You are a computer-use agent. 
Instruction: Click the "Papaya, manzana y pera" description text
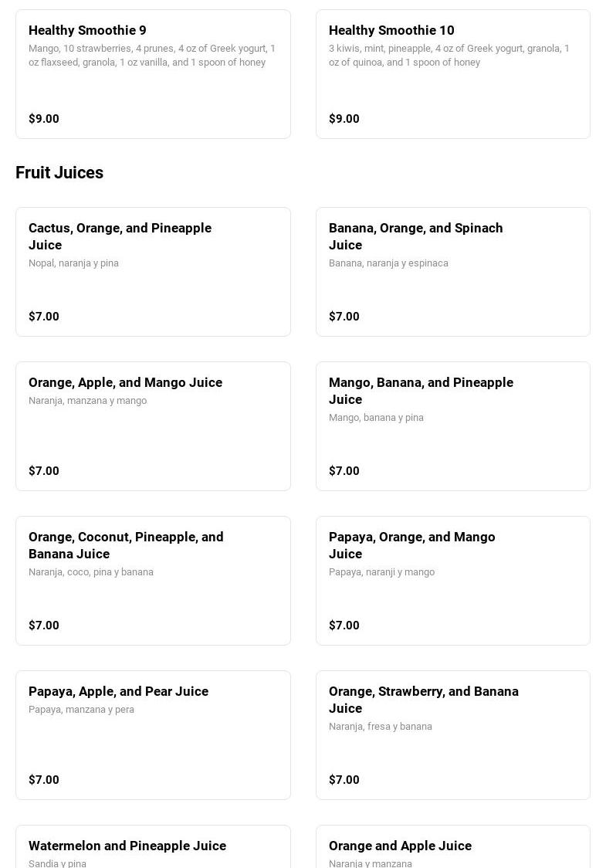pyautogui.click(x=81, y=710)
